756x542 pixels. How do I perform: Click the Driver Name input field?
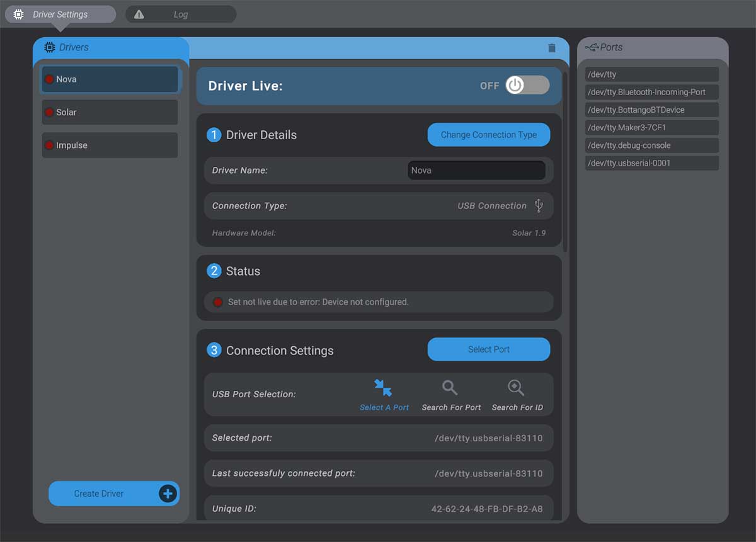[x=477, y=170]
